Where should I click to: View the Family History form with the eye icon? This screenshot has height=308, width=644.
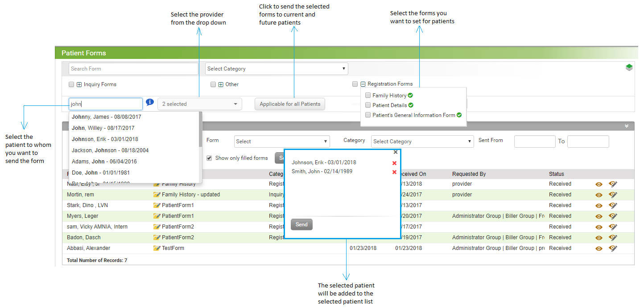(x=598, y=183)
